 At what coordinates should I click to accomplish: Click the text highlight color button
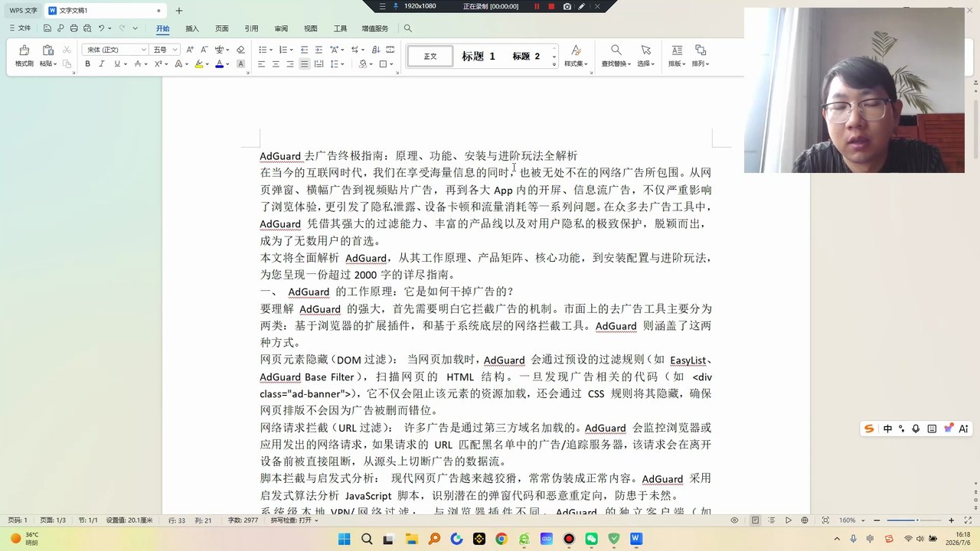pyautogui.click(x=199, y=64)
